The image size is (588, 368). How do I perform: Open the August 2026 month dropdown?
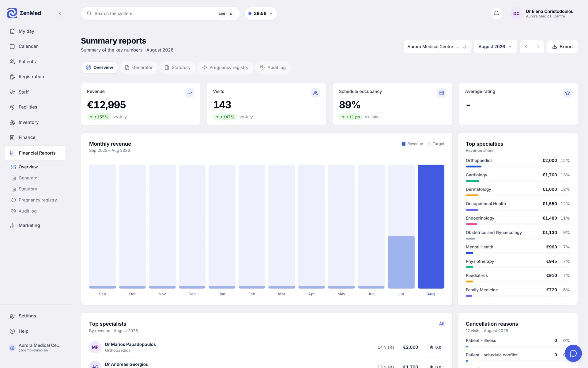click(495, 47)
